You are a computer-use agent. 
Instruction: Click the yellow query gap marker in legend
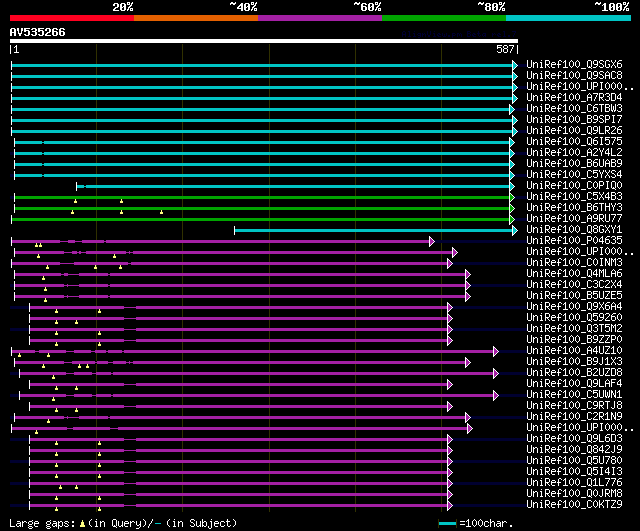[x=82, y=524]
